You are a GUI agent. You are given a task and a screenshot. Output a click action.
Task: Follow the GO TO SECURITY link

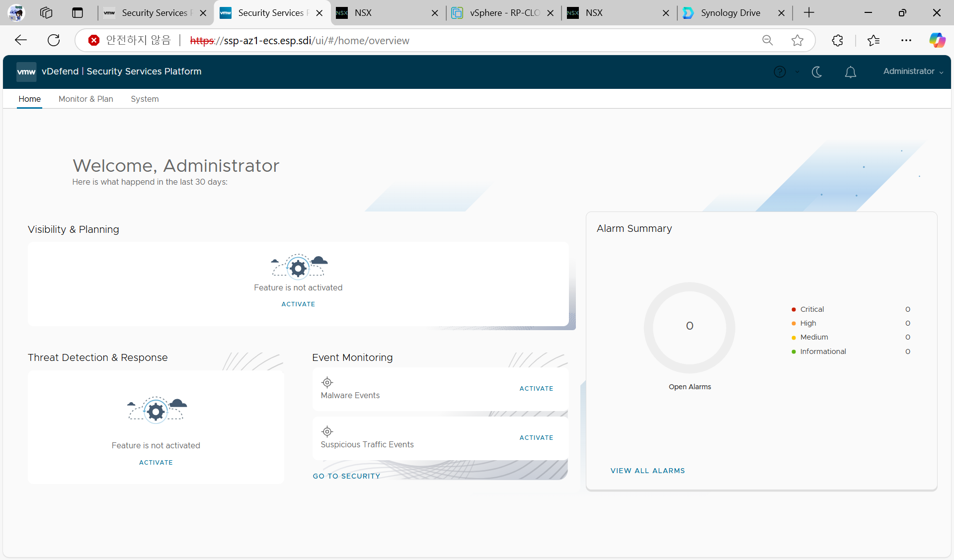point(346,476)
